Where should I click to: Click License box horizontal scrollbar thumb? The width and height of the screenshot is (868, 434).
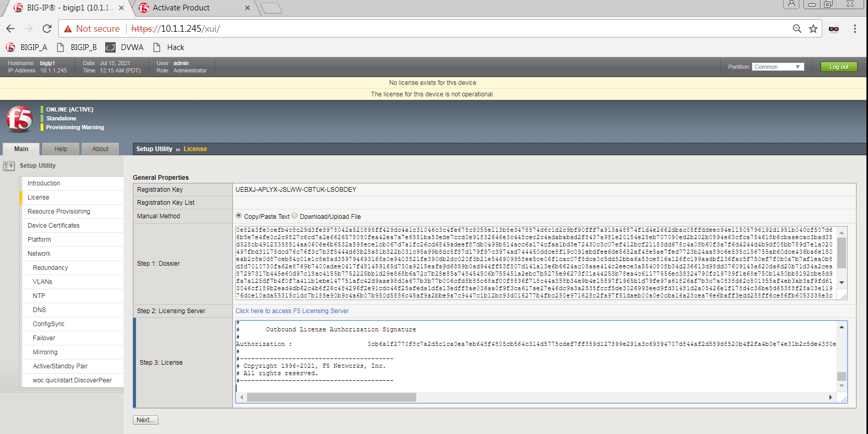tap(331, 397)
